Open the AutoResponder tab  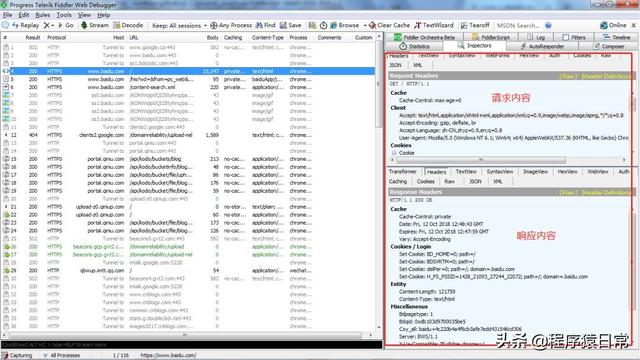point(542,46)
